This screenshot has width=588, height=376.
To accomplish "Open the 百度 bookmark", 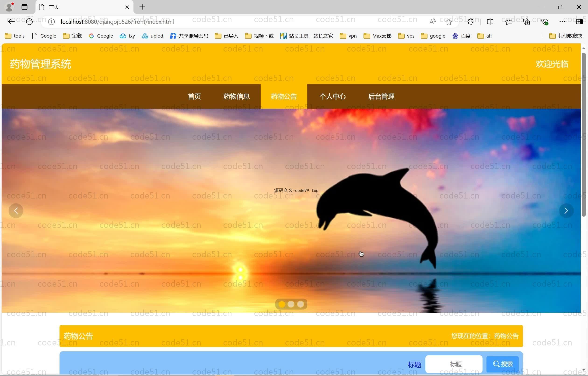I will [x=462, y=36].
